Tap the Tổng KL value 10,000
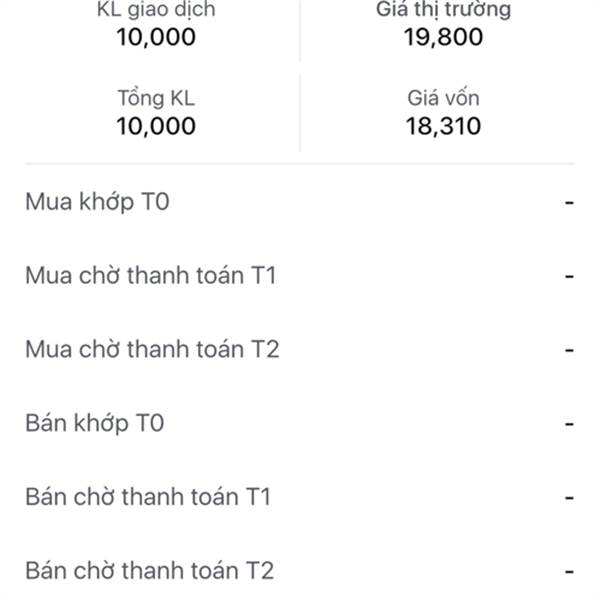 click(156, 126)
